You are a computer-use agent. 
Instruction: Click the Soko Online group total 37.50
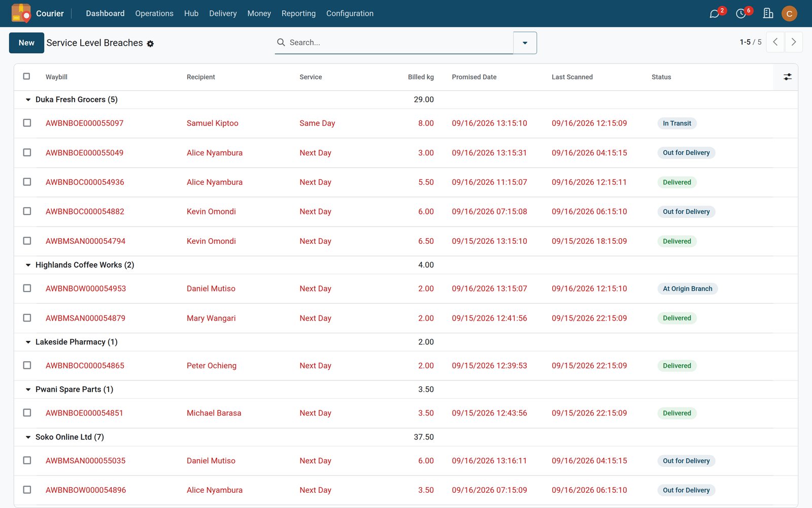(424, 437)
